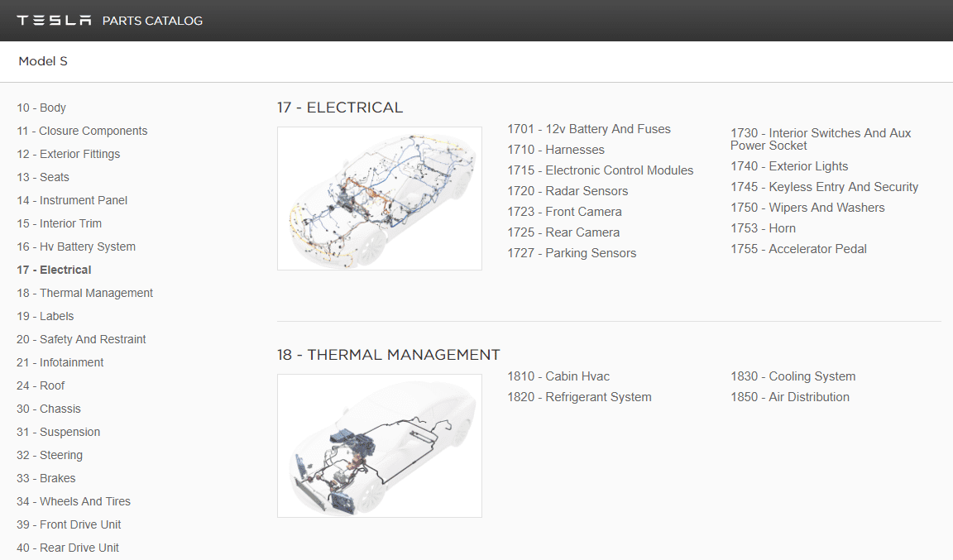
Task: Select 1830 - Cooling System
Action: pos(793,376)
